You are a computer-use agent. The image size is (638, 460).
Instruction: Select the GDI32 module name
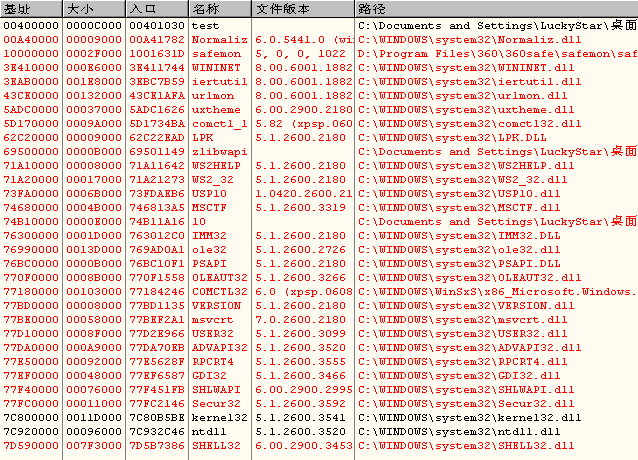point(209,375)
